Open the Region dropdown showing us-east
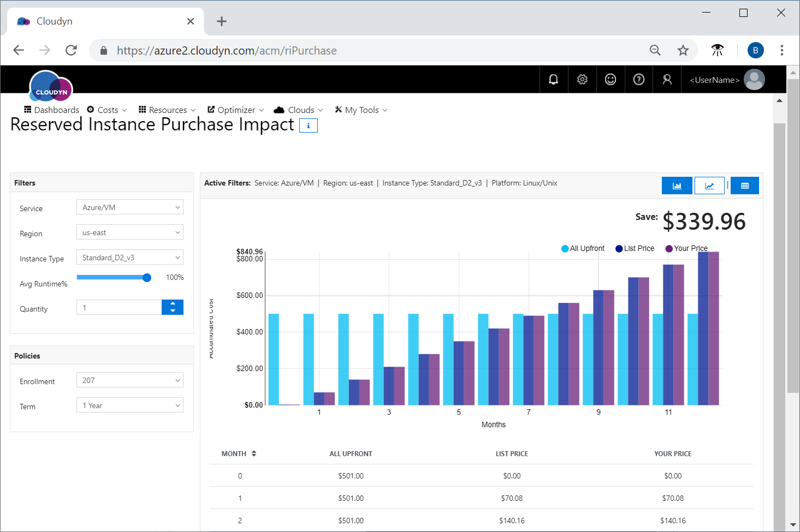Screen dimensions: 800x532 (x=130, y=232)
